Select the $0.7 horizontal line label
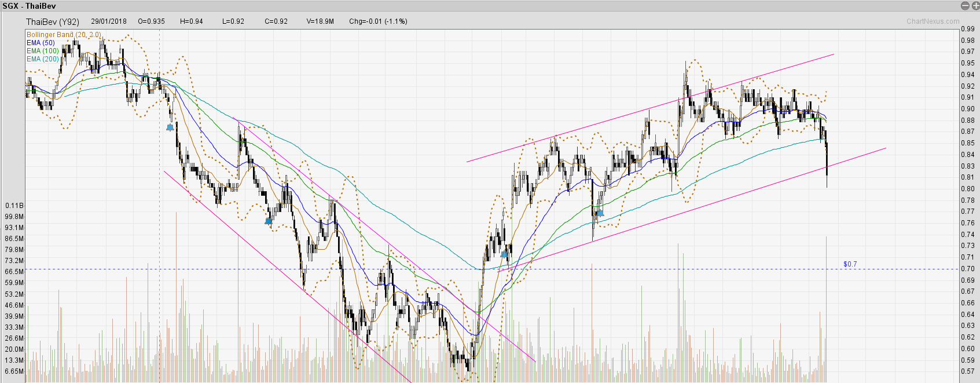This screenshot has height=383, width=980. tap(850, 264)
